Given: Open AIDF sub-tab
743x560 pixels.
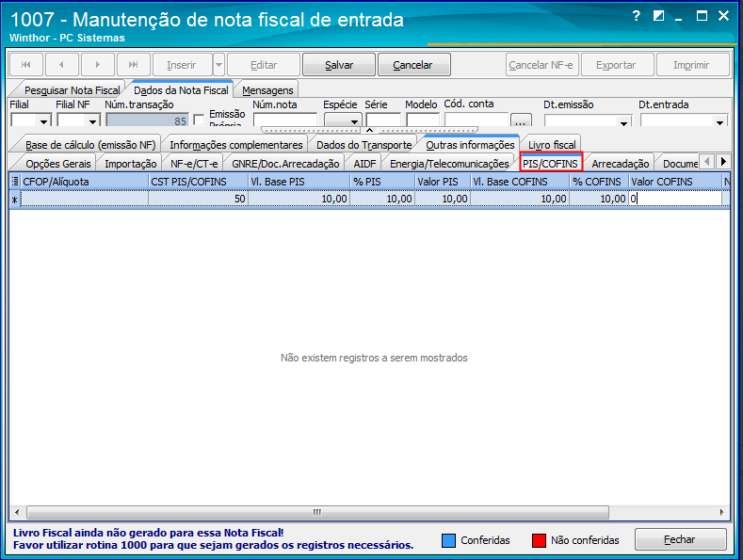Looking at the screenshot, I should [364, 164].
